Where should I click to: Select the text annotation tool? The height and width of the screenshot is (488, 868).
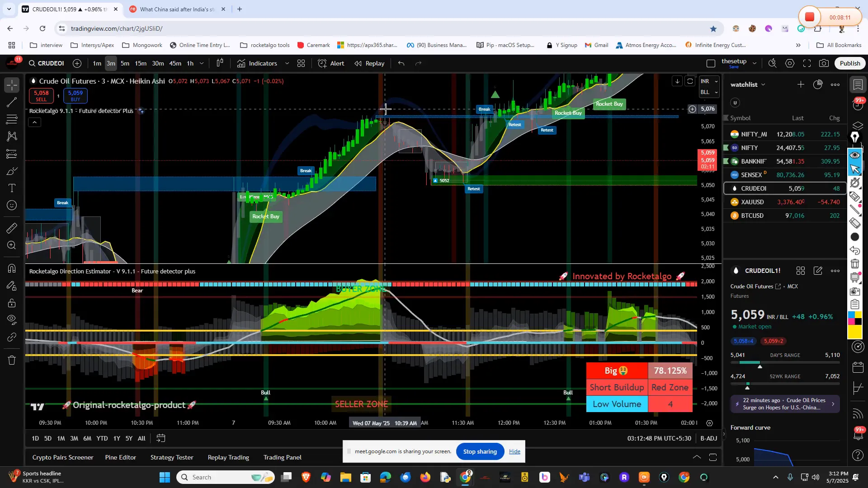click(12, 188)
